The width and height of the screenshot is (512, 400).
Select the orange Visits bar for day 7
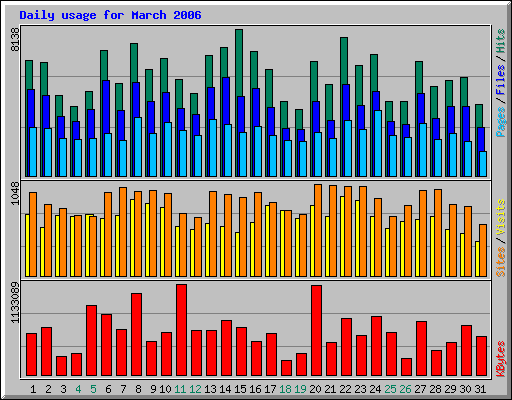(x=123, y=232)
